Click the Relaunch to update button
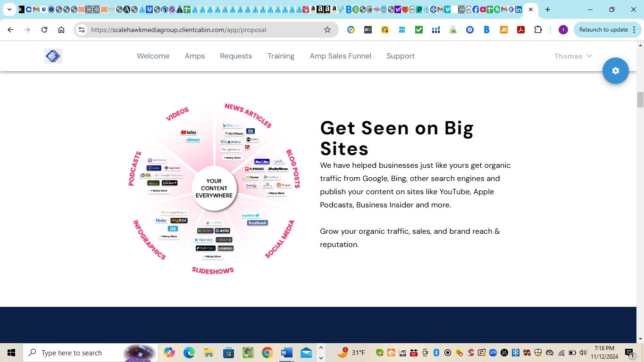The width and height of the screenshot is (644, 362). [603, 30]
